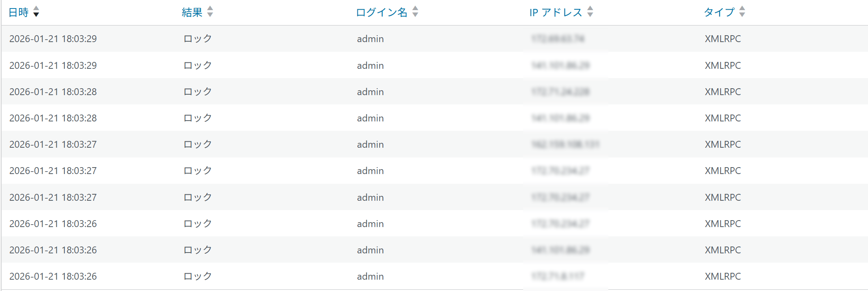
Task: Click the blurred IP address in last row
Action: pos(558,276)
